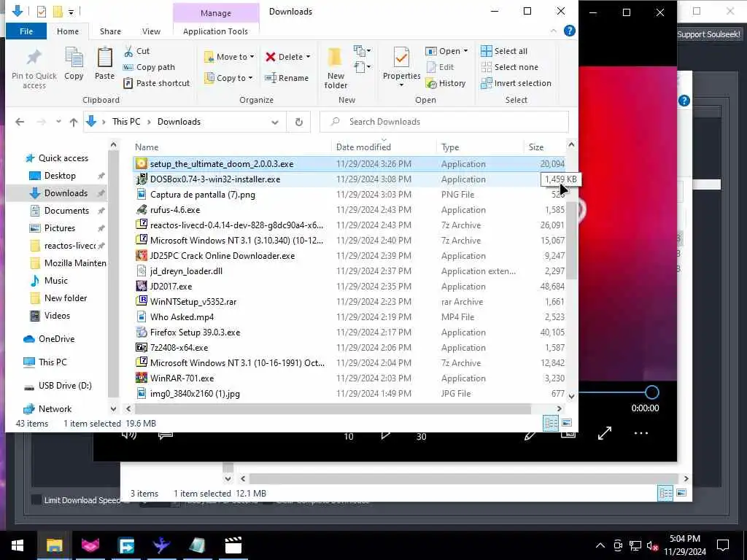Toggle Limit Download Speed checkbox in Soulseek
This screenshot has width=747, height=560.
[x=36, y=500]
